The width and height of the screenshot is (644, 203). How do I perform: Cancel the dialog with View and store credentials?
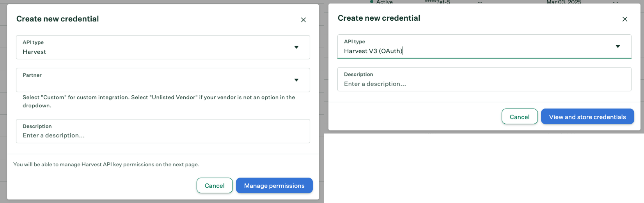(519, 117)
